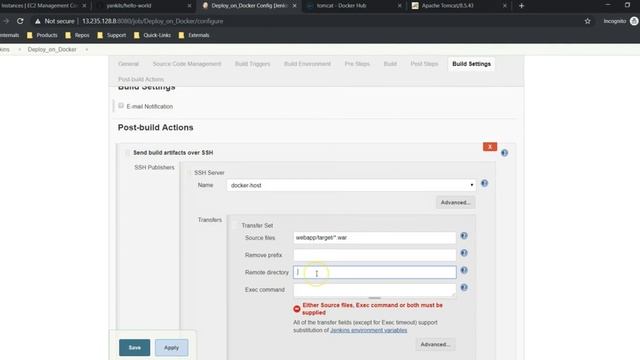This screenshot has height=360, width=640.
Task: Go to the Post-build Actions tab
Action: click(x=141, y=79)
